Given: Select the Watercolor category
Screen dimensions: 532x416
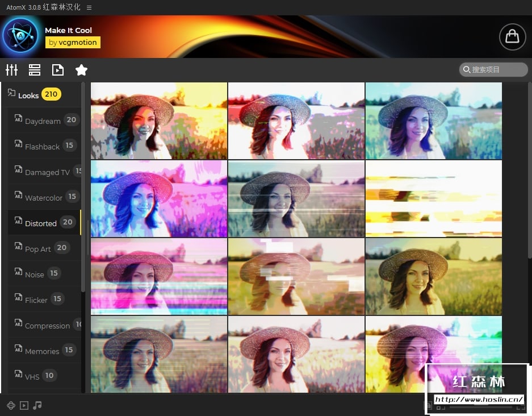Looking at the screenshot, I should point(44,197).
